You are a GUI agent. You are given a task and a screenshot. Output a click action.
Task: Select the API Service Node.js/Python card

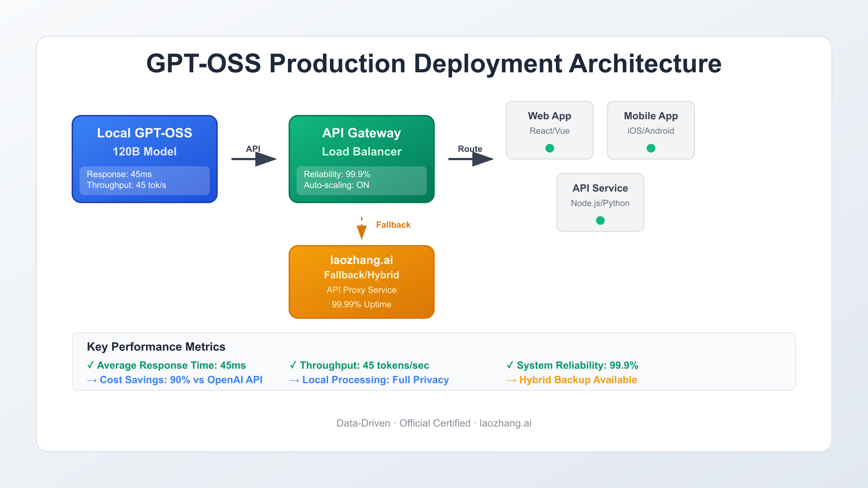[x=600, y=202]
